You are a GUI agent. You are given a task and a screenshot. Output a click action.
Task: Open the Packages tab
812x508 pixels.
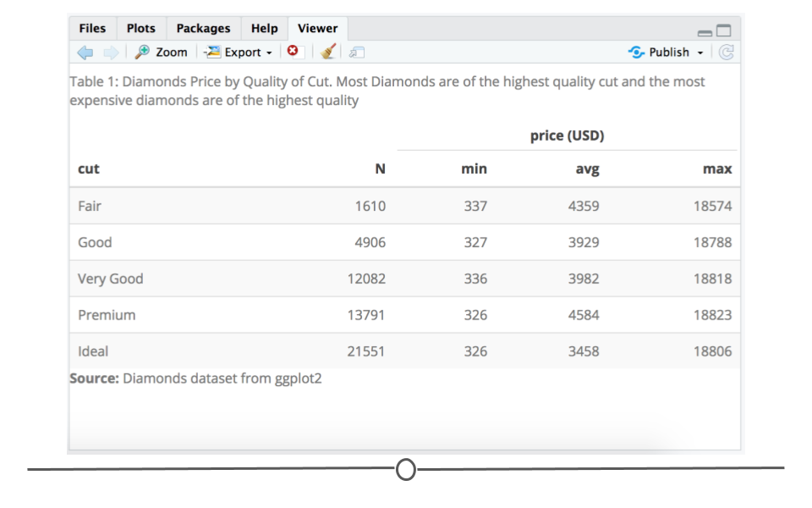(x=204, y=29)
